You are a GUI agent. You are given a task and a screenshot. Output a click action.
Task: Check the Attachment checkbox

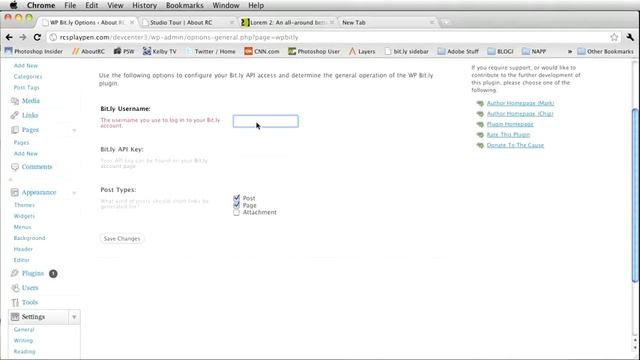236,213
